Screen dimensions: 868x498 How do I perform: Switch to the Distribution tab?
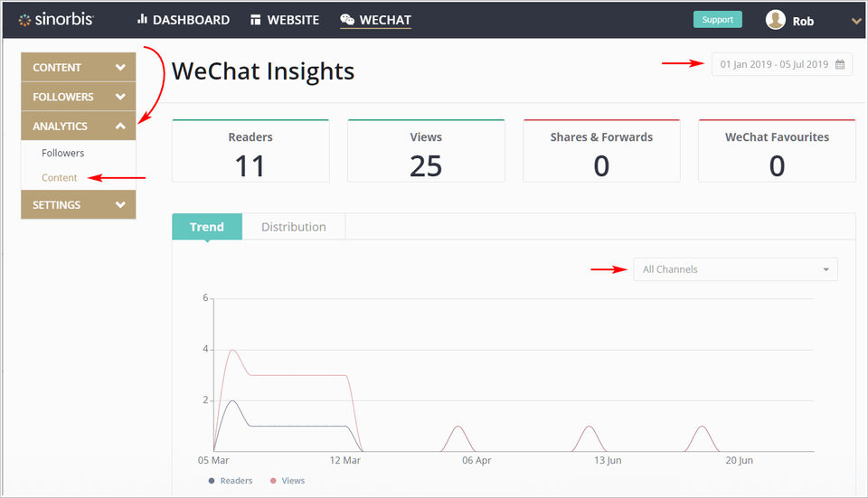click(x=293, y=227)
